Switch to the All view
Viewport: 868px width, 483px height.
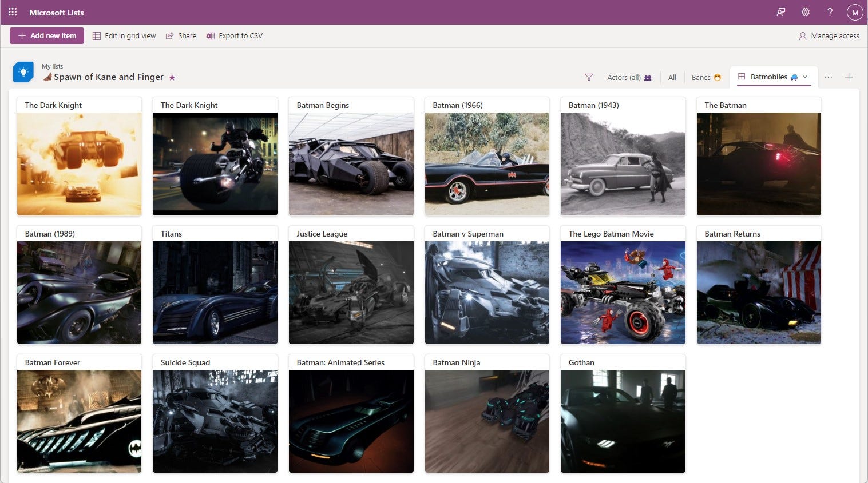(672, 77)
